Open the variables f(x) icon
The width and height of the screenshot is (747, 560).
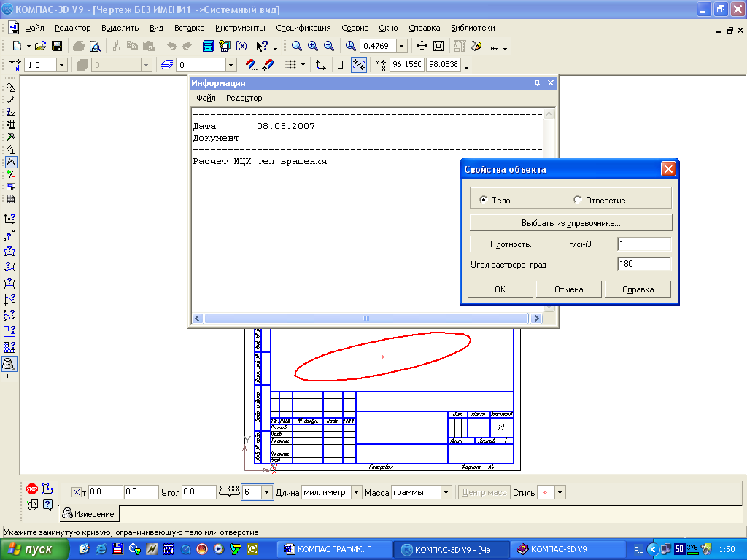tap(241, 46)
